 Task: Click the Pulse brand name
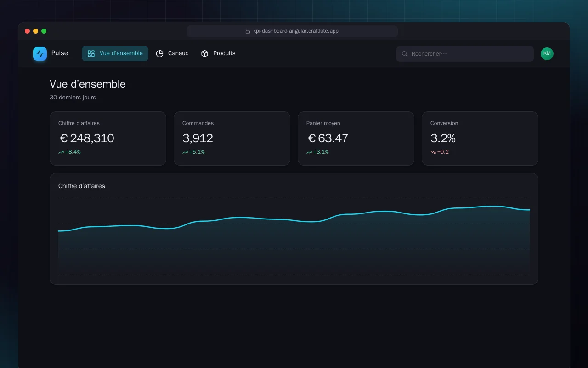click(60, 53)
